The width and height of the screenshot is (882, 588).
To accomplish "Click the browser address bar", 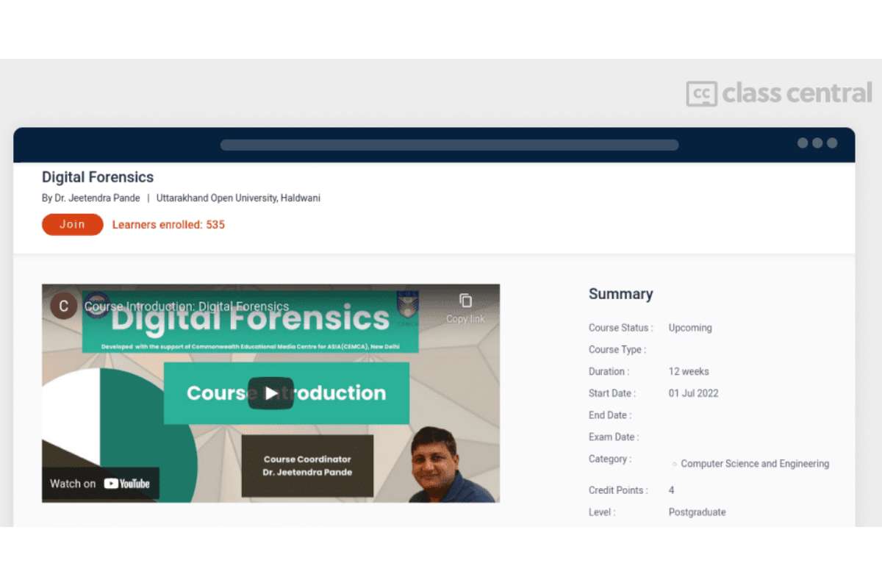I will click(448, 145).
